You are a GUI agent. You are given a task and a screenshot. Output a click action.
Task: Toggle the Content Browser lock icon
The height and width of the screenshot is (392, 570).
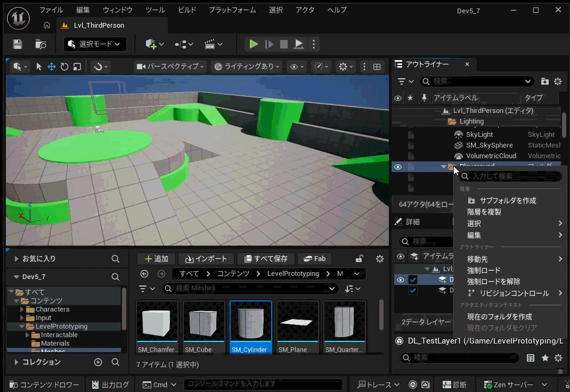pos(359,259)
